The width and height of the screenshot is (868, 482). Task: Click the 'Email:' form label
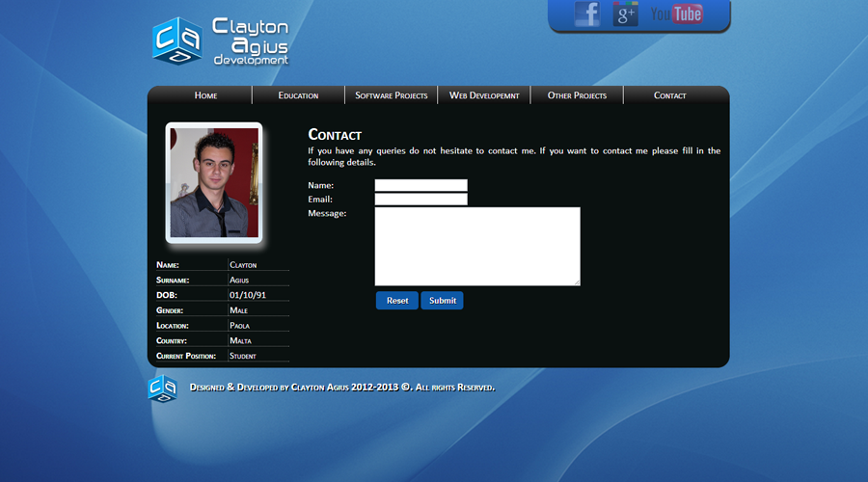(x=320, y=200)
